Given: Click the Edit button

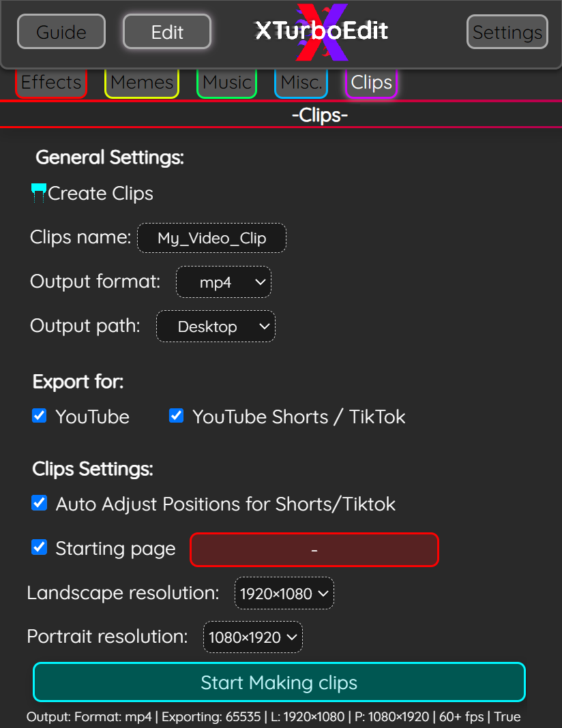Looking at the screenshot, I should (x=166, y=31).
